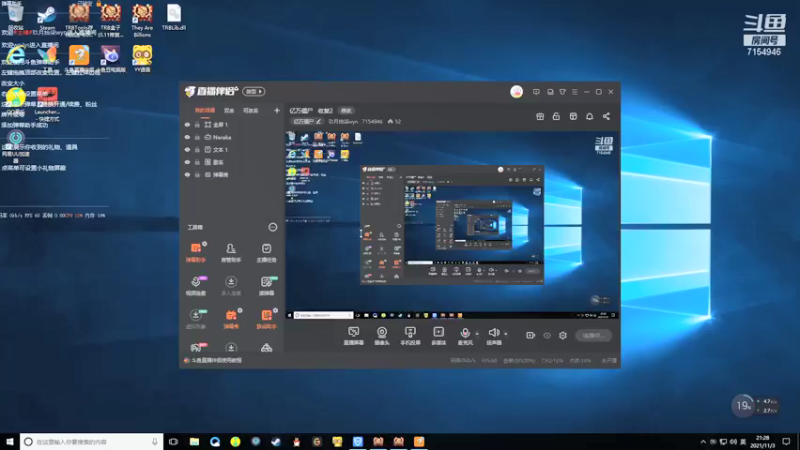Image resolution: width=800 pixels, height=450 pixels.
Task: Click the stream preview canvas
Action: click(452, 225)
